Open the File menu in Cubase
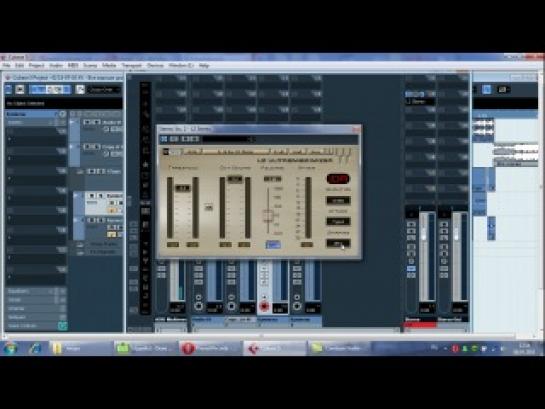Image resolution: width=545 pixels, height=409 pixels. coord(7,65)
